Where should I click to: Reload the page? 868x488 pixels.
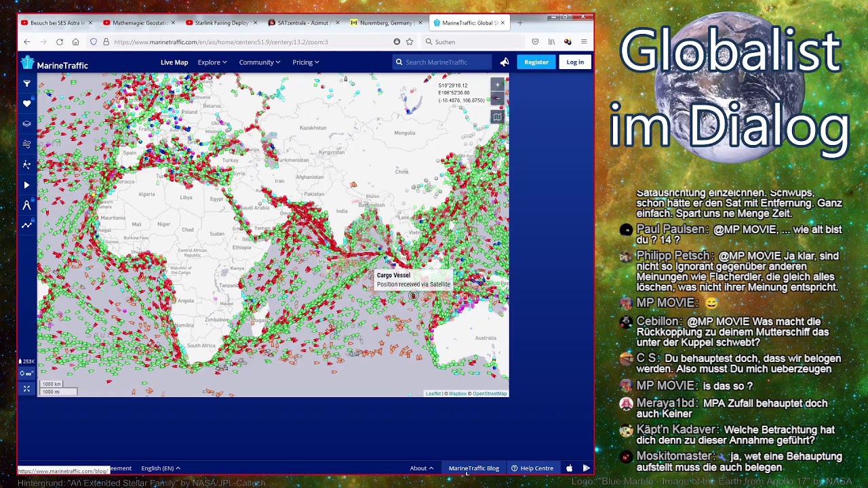[60, 42]
